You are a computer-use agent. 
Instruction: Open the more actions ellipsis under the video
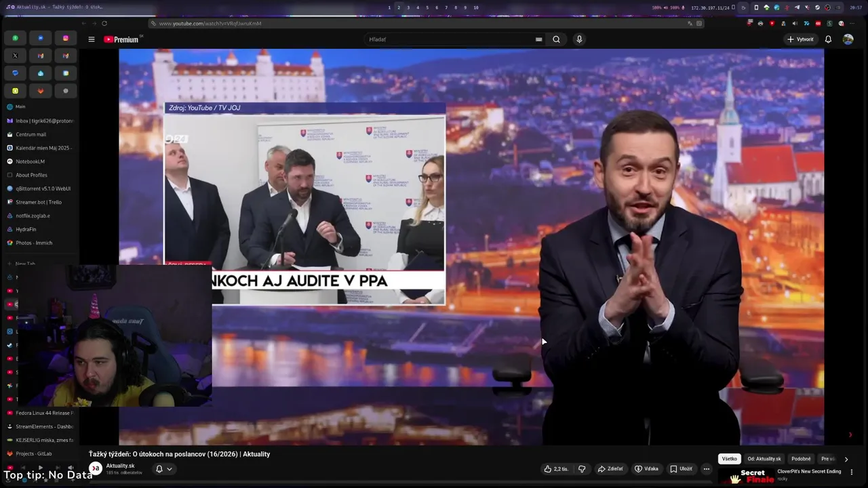(x=706, y=468)
